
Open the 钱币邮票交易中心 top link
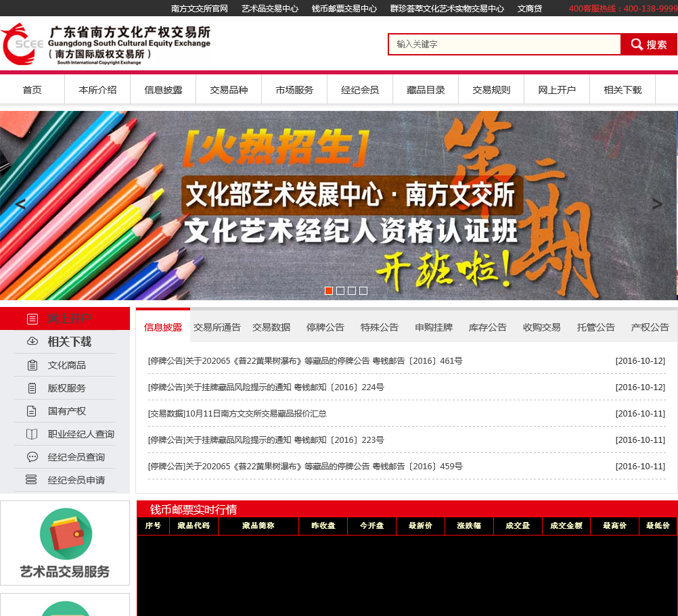pos(344,8)
